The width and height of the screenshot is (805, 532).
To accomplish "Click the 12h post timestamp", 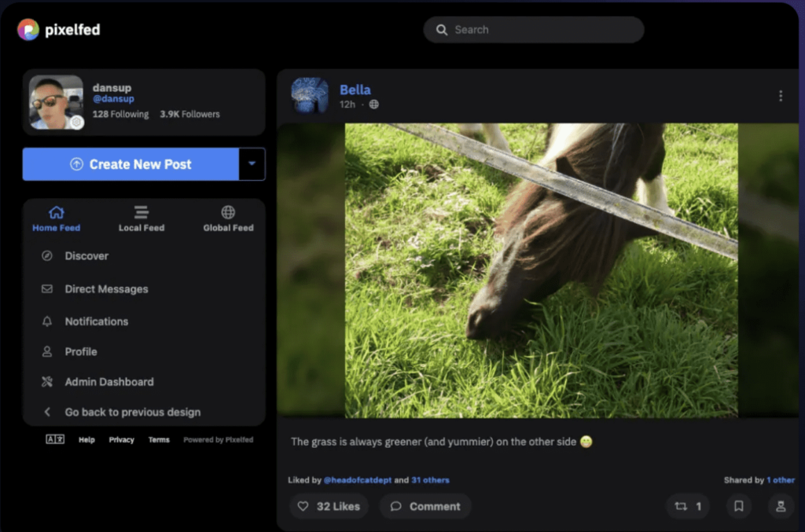I will pyautogui.click(x=347, y=105).
